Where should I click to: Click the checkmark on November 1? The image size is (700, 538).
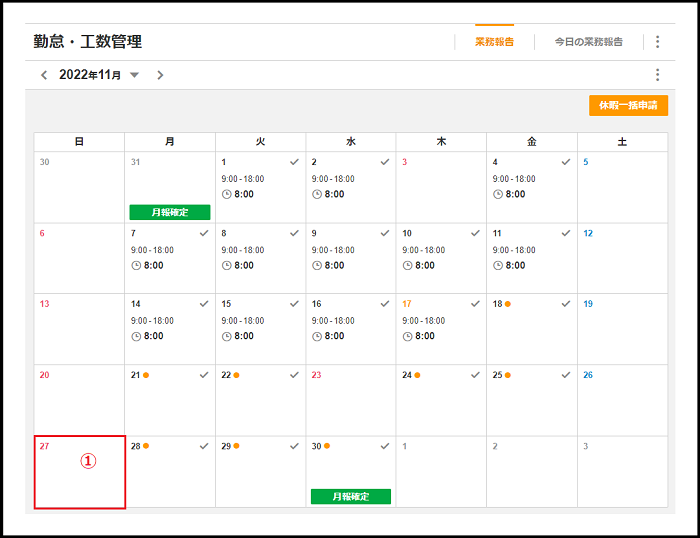(294, 162)
